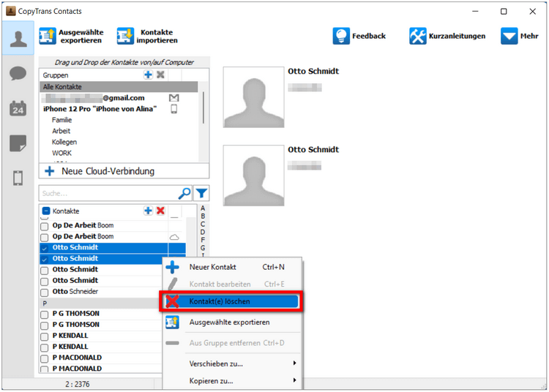Maximize the CopyTrans Contacts window

tap(504, 11)
